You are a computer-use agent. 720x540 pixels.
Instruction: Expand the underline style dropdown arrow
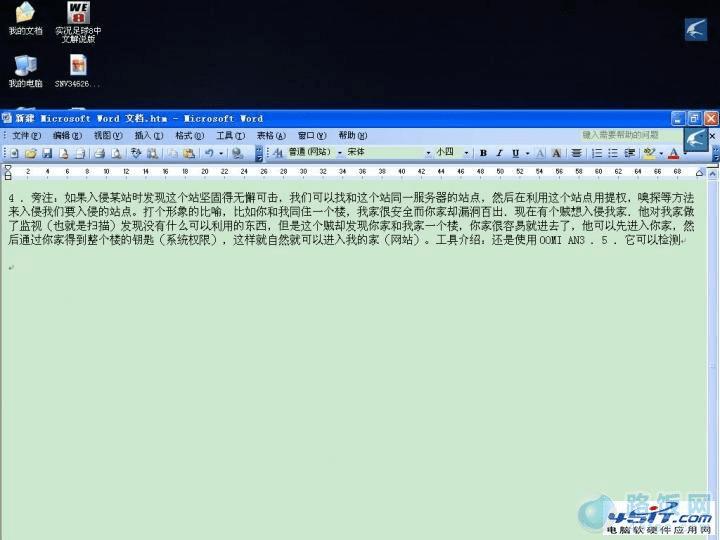527,153
